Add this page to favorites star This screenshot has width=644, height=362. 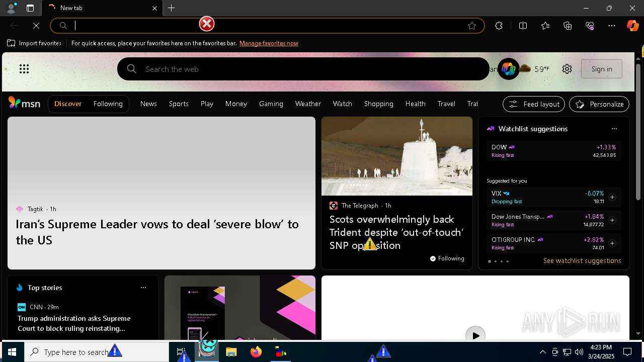[x=472, y=26]
